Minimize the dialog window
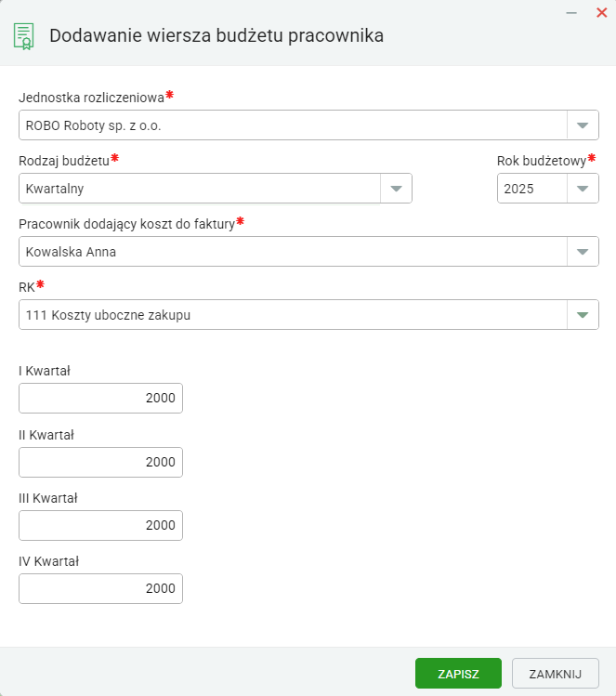Screen dimensions: 616x696 pos(571,13)
